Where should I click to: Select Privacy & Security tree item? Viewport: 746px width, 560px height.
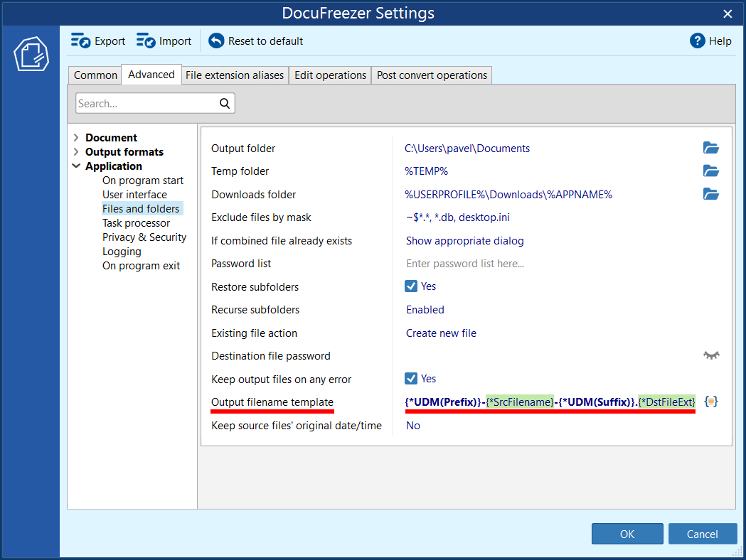(144, 237)
